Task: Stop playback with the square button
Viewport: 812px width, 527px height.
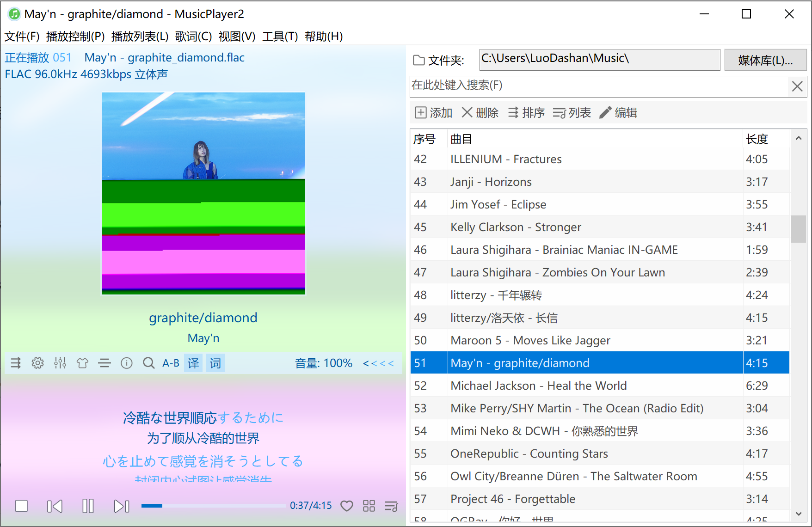Action: (x=21, y=506)
